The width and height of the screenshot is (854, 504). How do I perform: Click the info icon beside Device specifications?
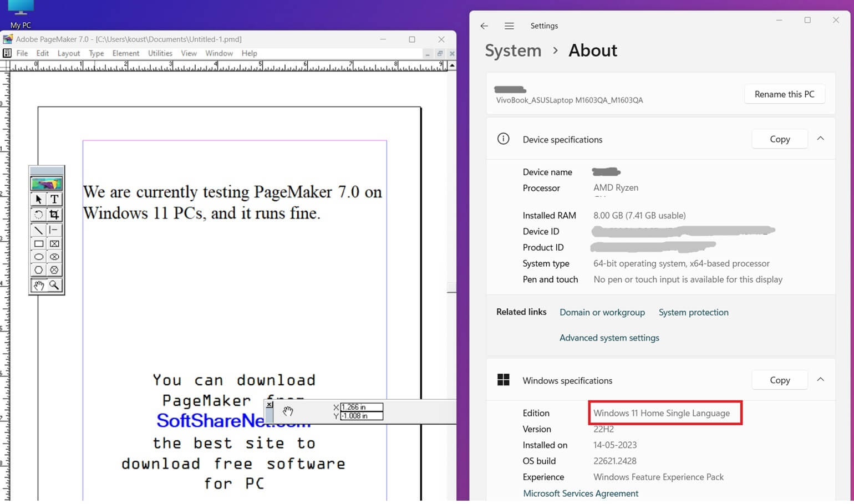503,139
